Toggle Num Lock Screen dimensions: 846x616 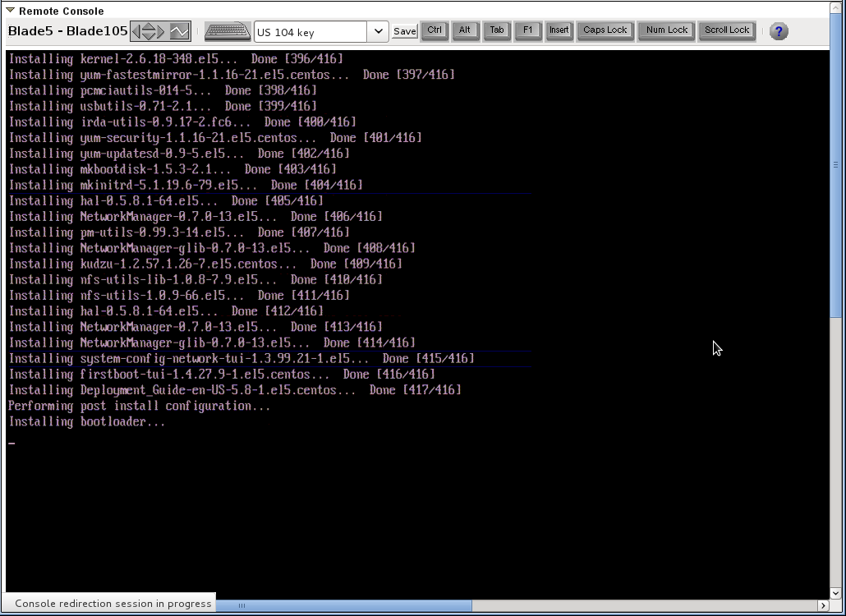[x=667, y=30]
